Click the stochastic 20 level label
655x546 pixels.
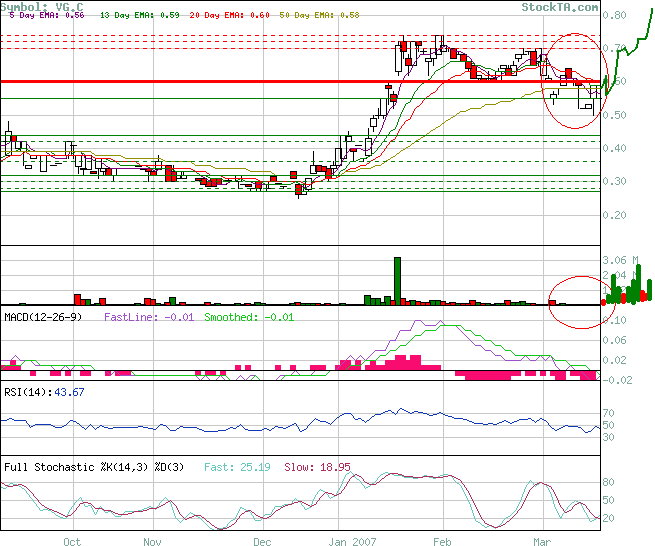coord(609,518)
